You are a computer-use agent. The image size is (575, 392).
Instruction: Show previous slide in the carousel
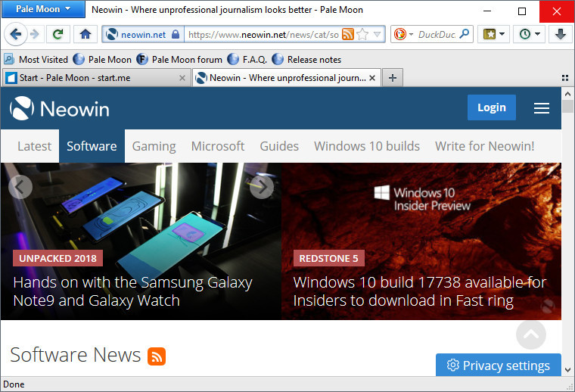20,186
